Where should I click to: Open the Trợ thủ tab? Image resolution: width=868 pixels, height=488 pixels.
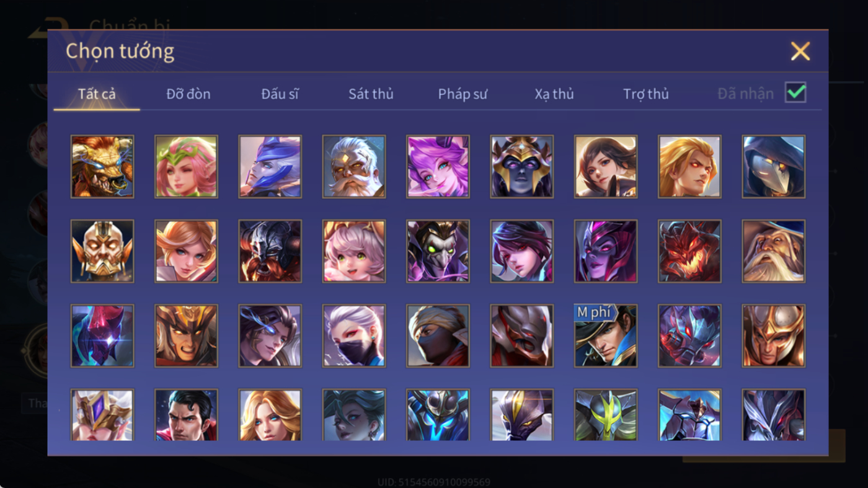pos(646,94)
